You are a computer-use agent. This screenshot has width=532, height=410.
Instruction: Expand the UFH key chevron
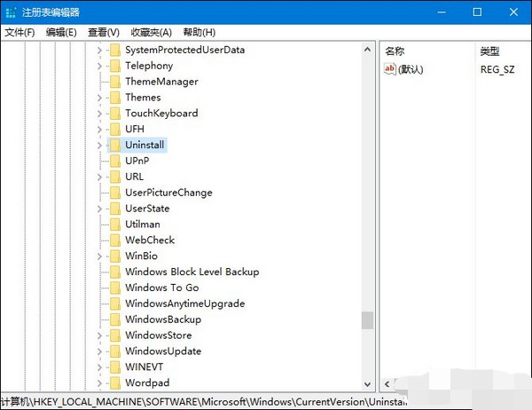(x=99, y=130)
